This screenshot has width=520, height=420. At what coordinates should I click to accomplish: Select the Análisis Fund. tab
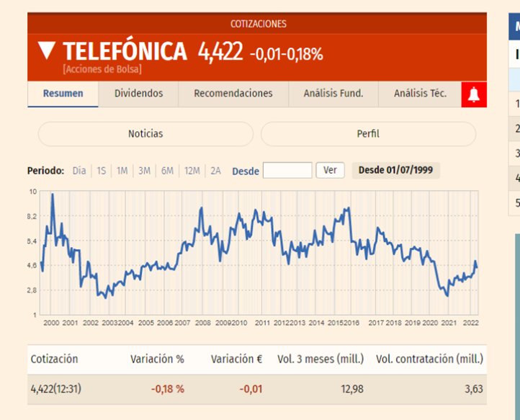pos(333,94)
